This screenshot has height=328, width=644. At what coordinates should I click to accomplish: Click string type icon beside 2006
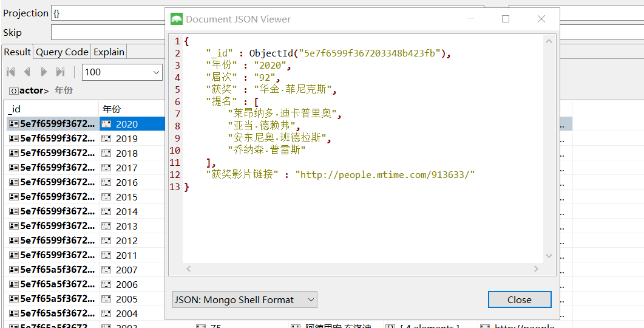click(106, 284)
